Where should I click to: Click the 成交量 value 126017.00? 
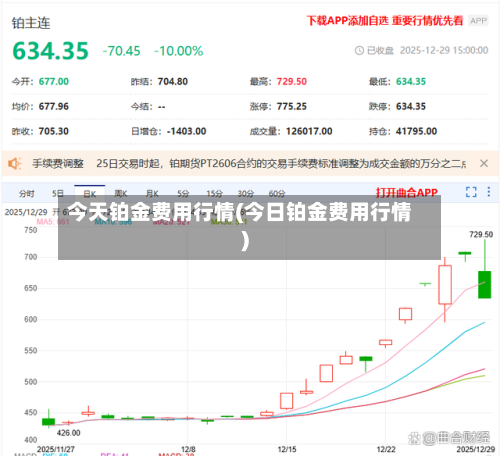309,131
